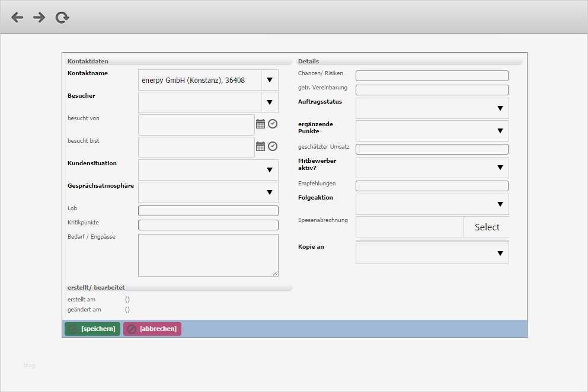Open the Mitbewerber aktiv? dropdown
588x392 pixels.
tap(432, 168)
